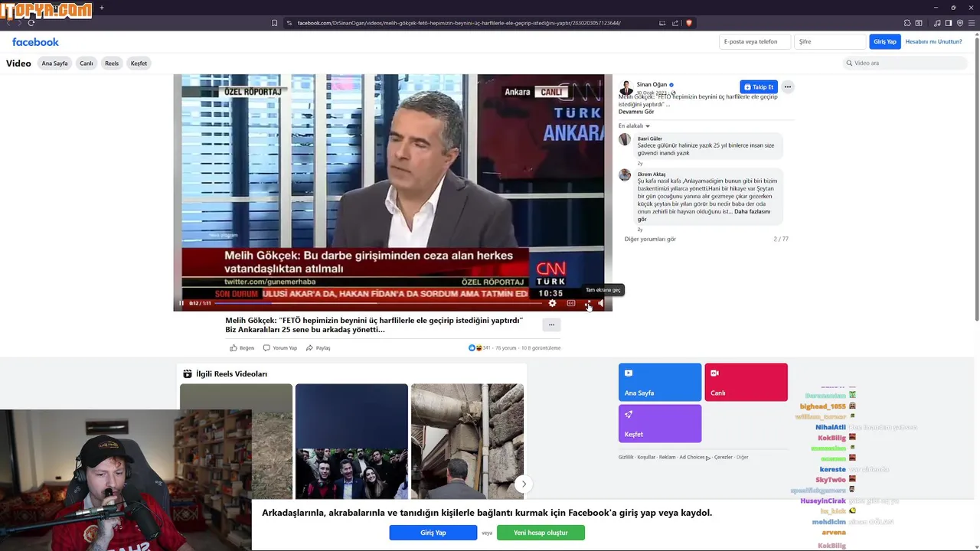Open the purple Keşfet tile
The image size is (980, 551).
[660, 423]
